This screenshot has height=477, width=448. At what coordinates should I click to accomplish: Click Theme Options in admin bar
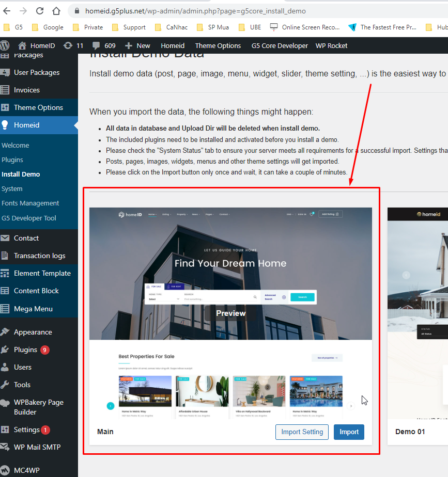tap(218, 45)
